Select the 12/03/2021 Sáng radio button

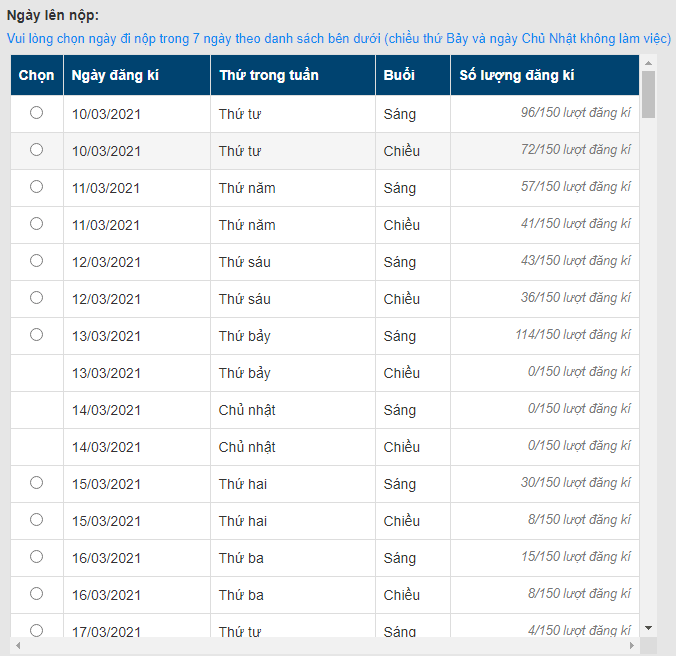[37, 261]
